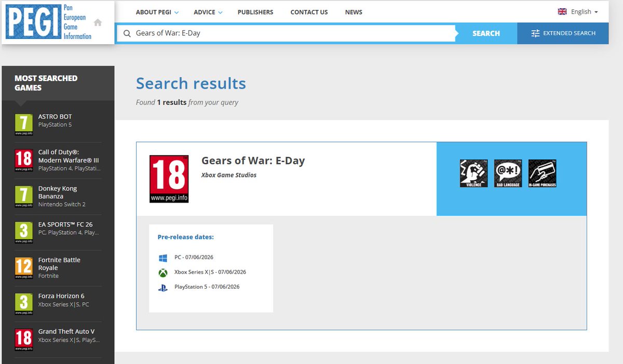Image resolution: width=623 pixels, height=364 pixels.
Task: Click the Xbox Series X|S platform icon
Action: 163,272
